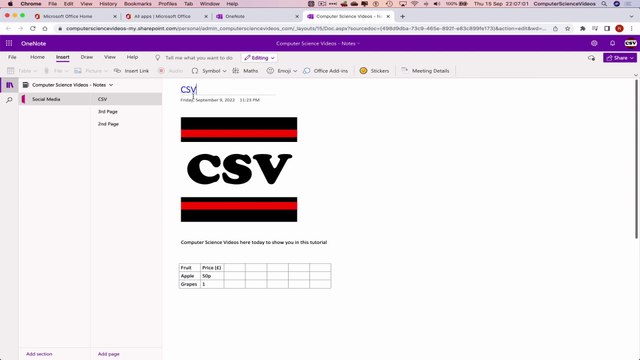The image size is (640, 360).
Task: Expand the Picture dropdown arrow
Action: point(106,71)
